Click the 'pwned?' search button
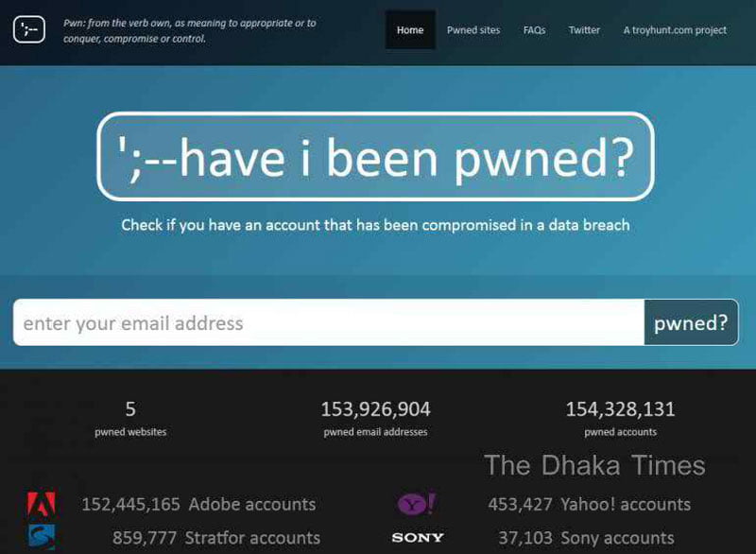Image resolution: width=756 pixels, height=554 pixels. (x=691, y=322)
